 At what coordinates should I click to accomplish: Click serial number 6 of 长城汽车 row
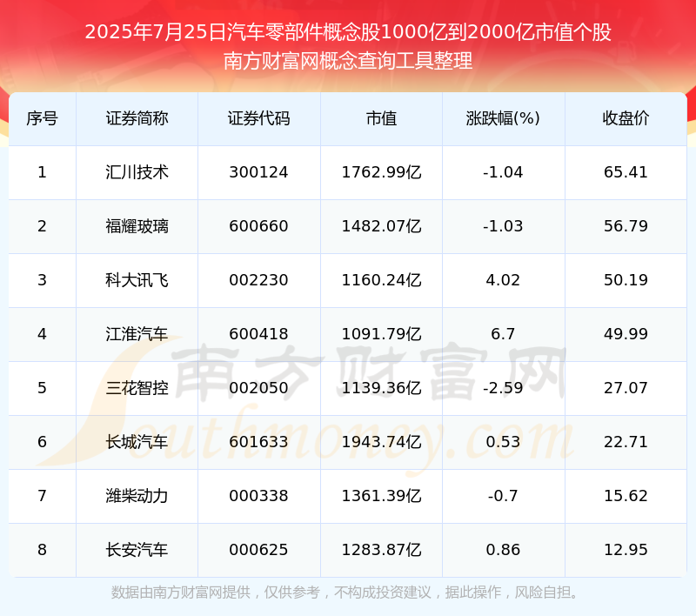(x=42, y=442)
